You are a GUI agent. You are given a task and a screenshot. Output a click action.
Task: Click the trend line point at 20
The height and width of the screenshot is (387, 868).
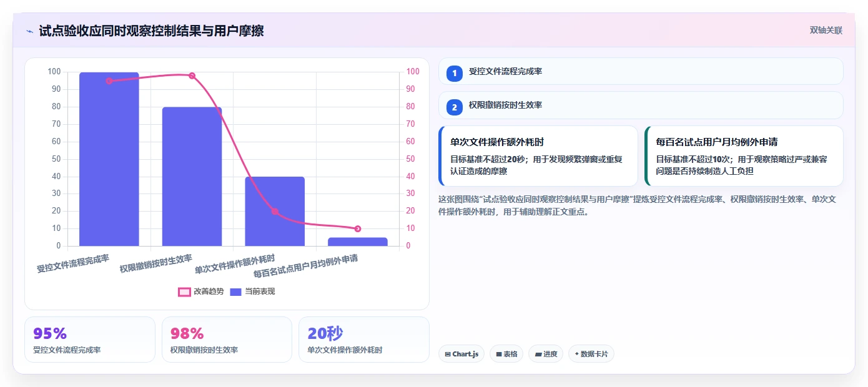coord(275,211)
